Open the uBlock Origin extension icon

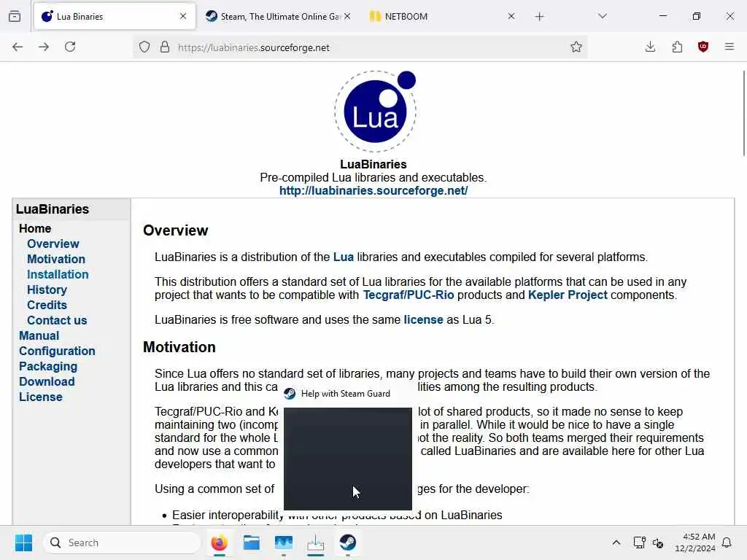[703, 47]
